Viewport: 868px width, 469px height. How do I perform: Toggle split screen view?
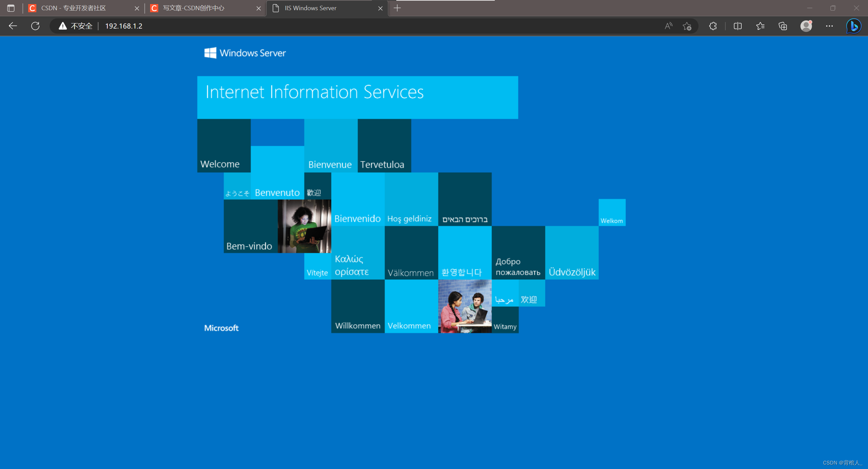pos(738,26)
